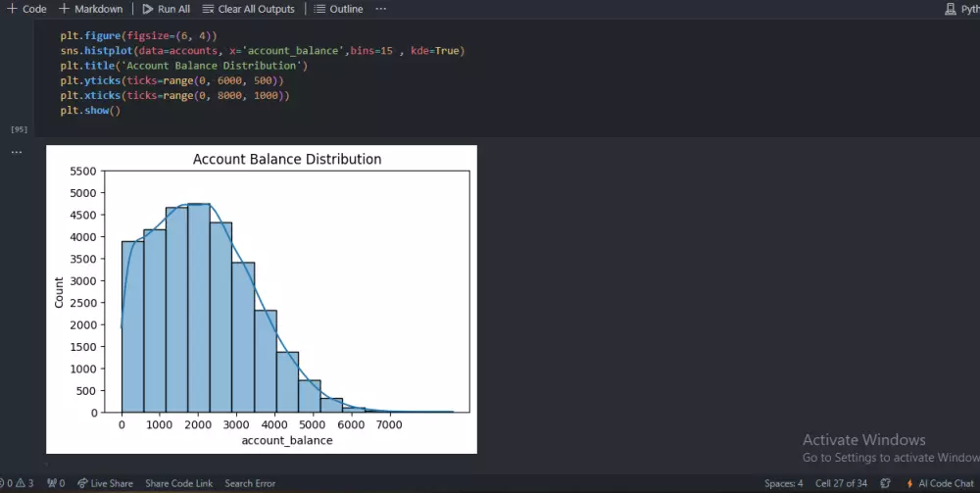Click the icon left of AI Code Chat
980x493 pixels.
coord(885,483)
